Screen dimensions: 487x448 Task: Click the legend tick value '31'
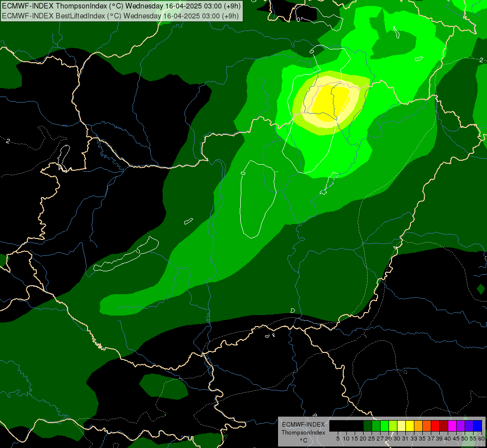coord(405,439)
